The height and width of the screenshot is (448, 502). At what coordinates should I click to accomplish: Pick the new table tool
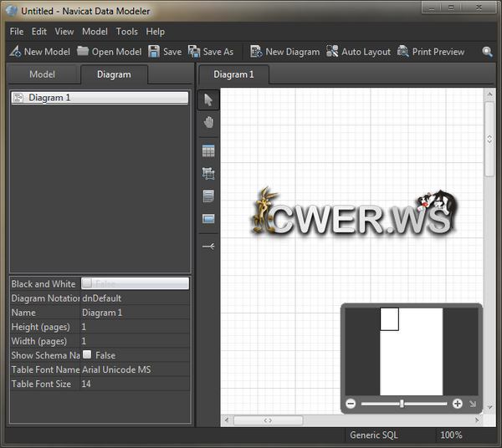208,151
